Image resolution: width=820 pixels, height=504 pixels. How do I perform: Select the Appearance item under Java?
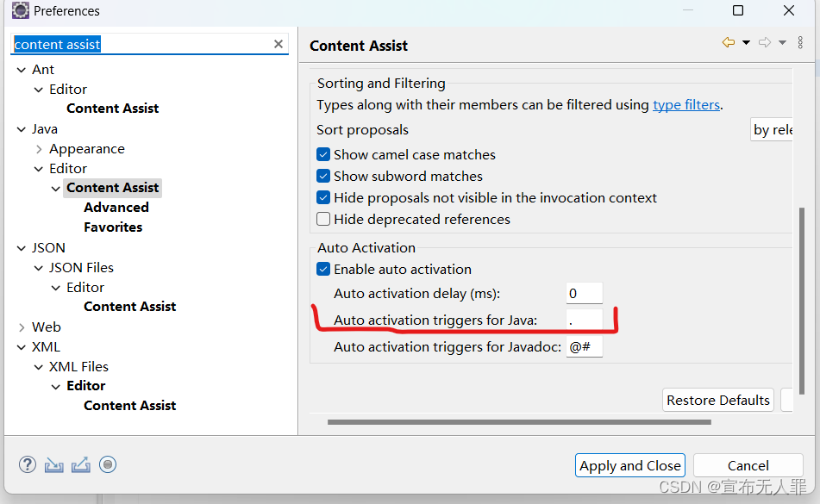pos(87,149)
